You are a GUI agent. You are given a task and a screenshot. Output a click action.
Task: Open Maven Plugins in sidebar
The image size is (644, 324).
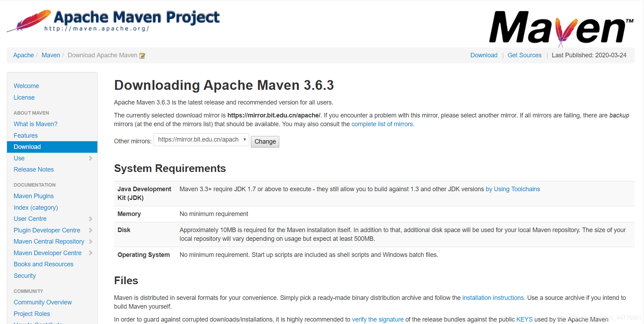click(34, 196)
